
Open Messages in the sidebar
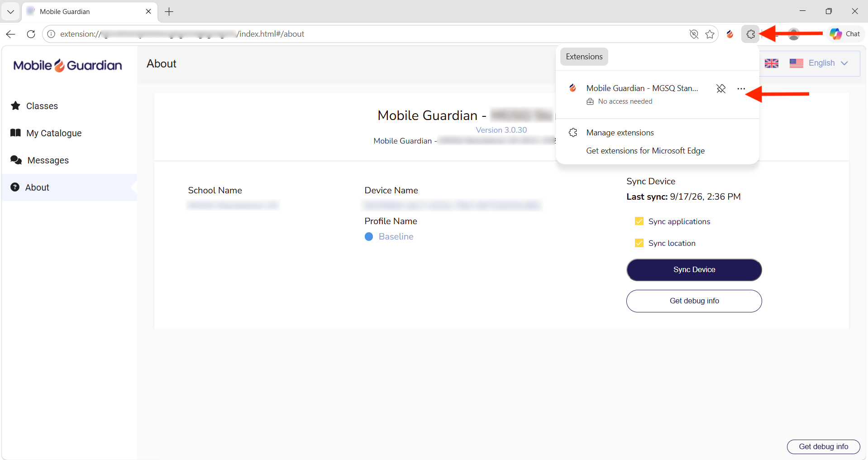(69, 160)
